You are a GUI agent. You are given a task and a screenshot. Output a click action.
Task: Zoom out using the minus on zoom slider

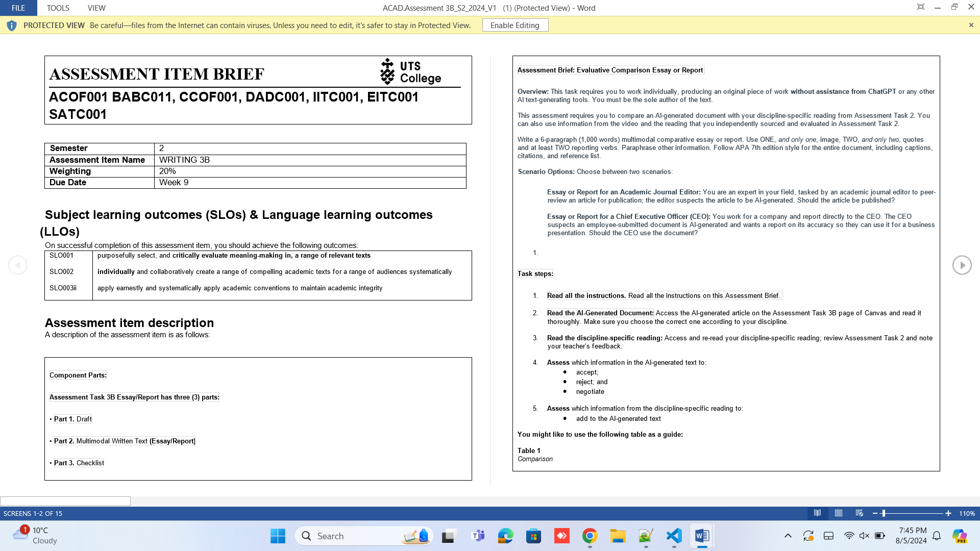coord(875,514)
